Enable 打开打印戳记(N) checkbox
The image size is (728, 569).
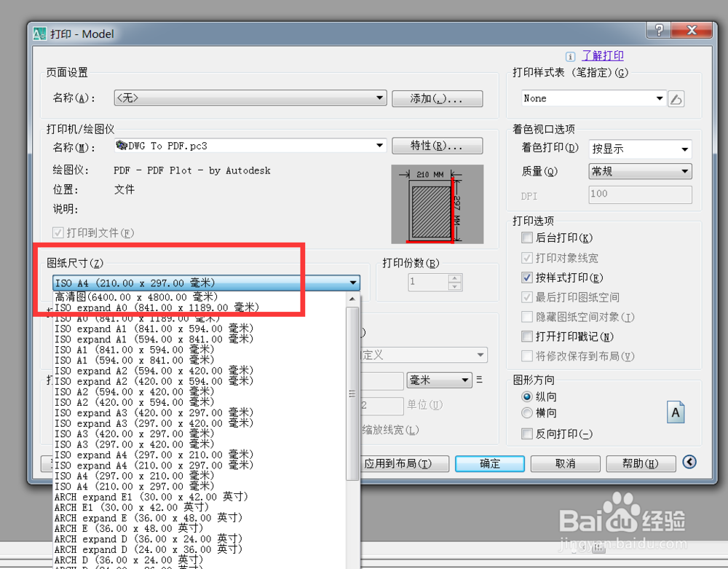pos(527,337)
